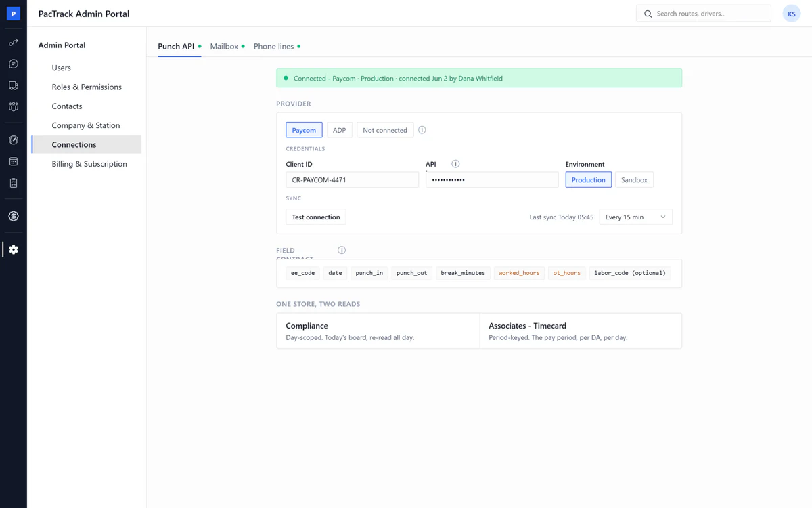The width and height of the screenshot is (812, 508).
Task: Open the clipboard checklist sidebar icon
Action: 14,183
